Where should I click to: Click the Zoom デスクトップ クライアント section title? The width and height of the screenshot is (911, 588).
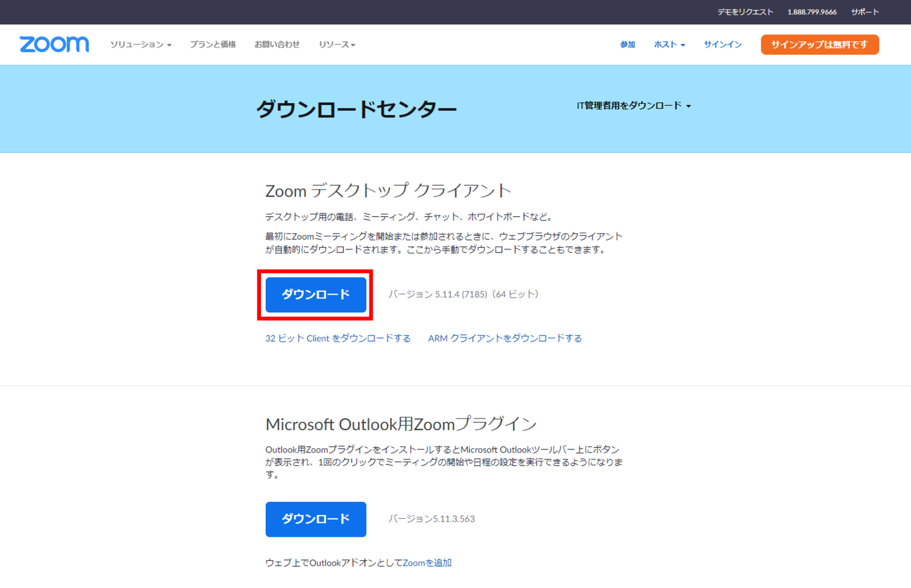[x=388, y=190]
